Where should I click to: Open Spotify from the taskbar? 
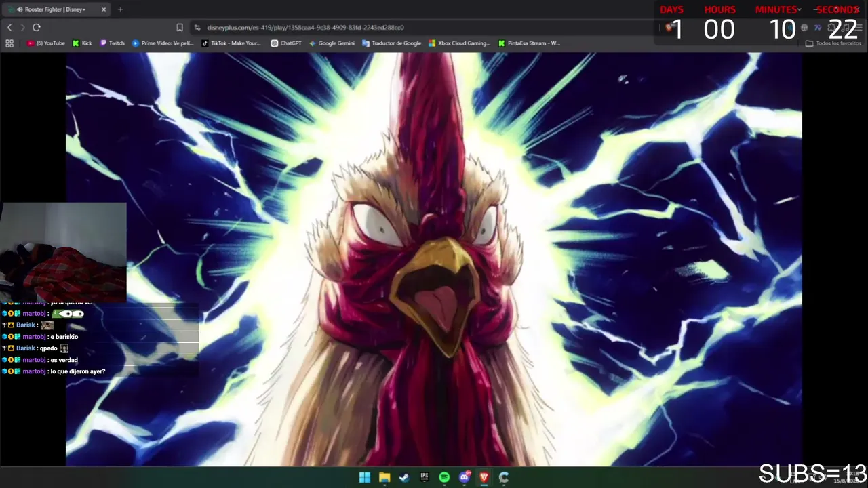(x=444, y=477)
